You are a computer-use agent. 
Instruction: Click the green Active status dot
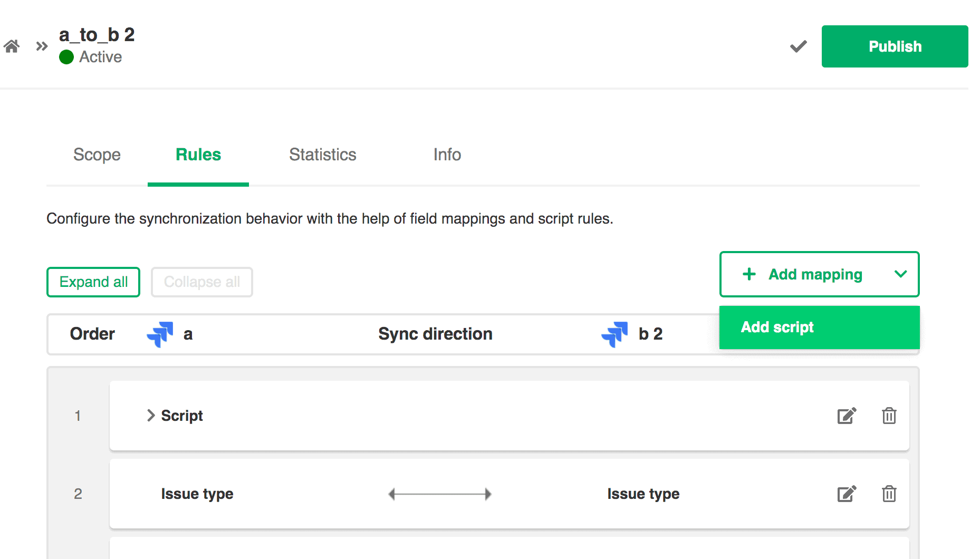(x=66, y=57)
